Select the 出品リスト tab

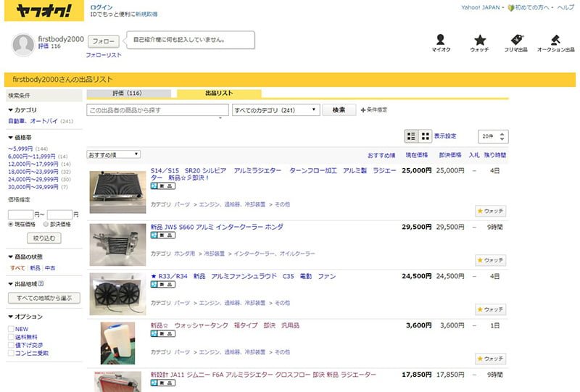[219, 93]
